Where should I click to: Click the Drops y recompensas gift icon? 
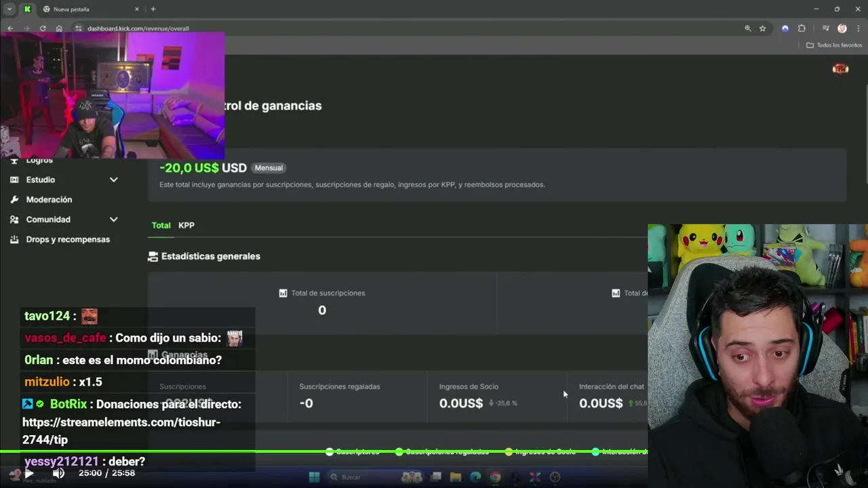click(x=14, y=239)
